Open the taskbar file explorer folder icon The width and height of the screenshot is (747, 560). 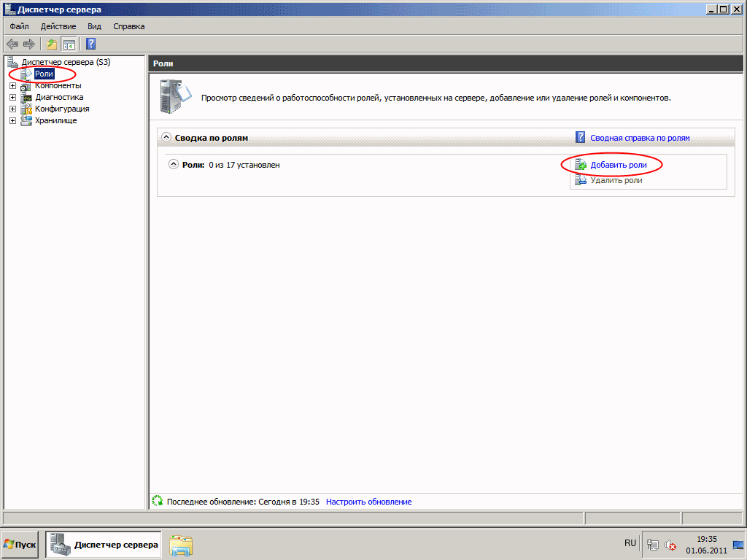point(181,545)
